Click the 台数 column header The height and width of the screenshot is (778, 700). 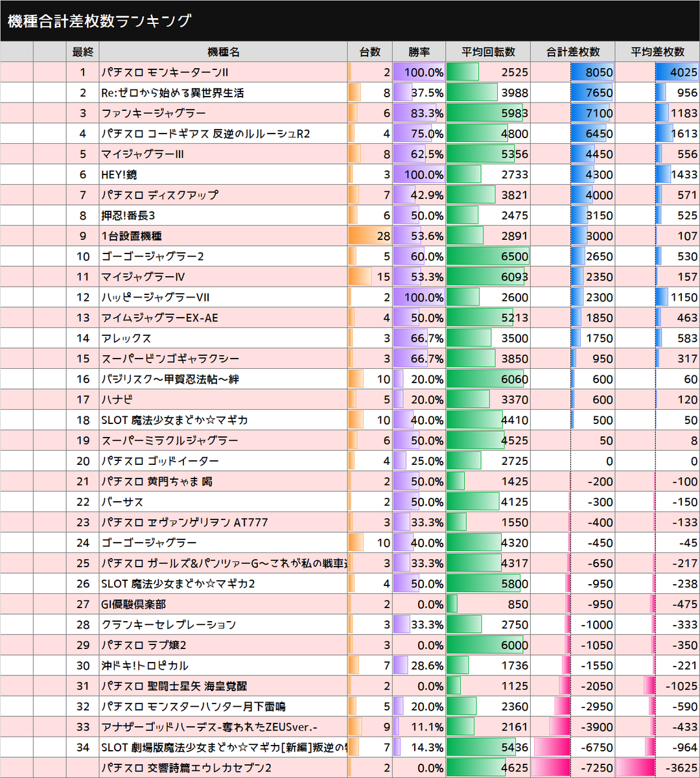click(370, 52)
